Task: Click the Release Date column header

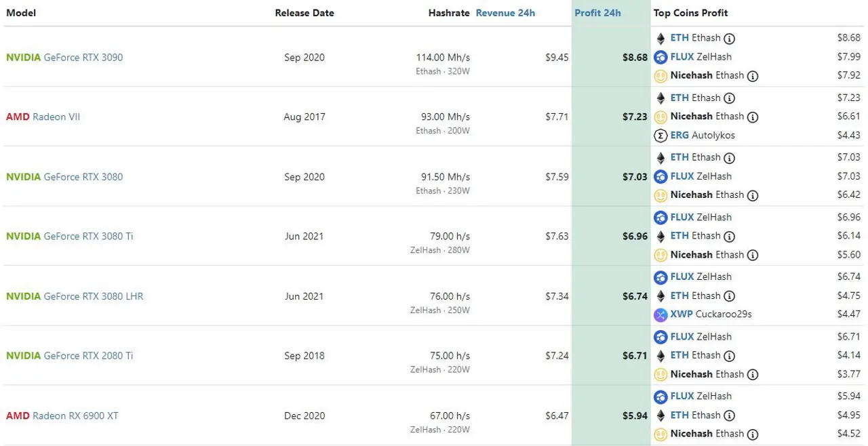Action: [304, 13]
